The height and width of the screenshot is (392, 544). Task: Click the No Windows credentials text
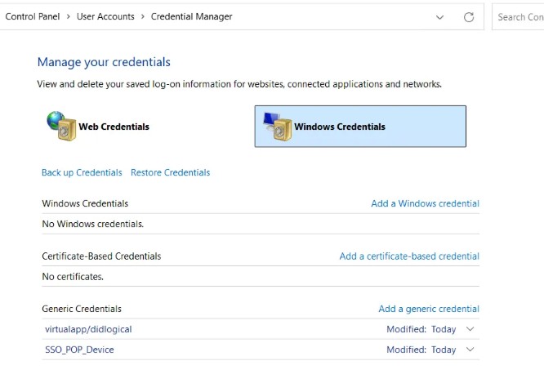coord(92,224)
